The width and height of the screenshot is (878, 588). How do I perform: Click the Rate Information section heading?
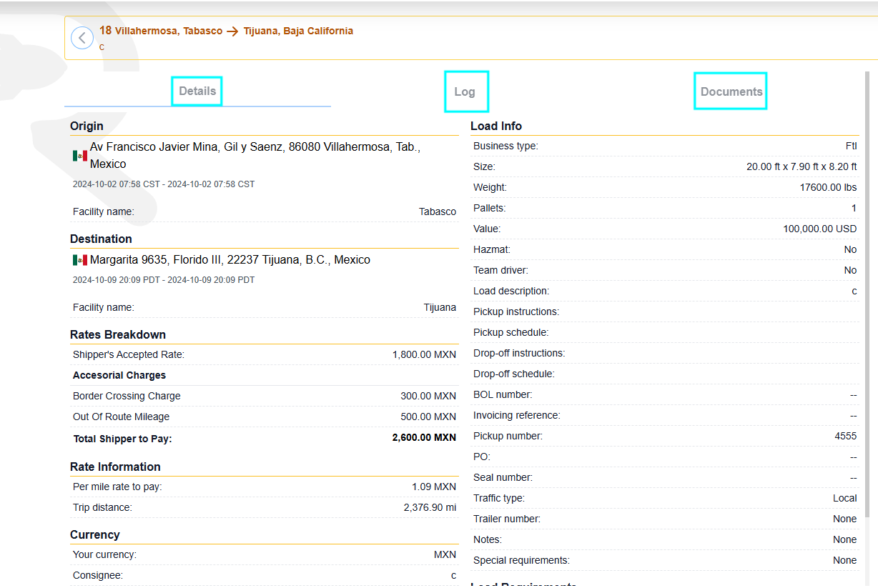coord(115,467)
